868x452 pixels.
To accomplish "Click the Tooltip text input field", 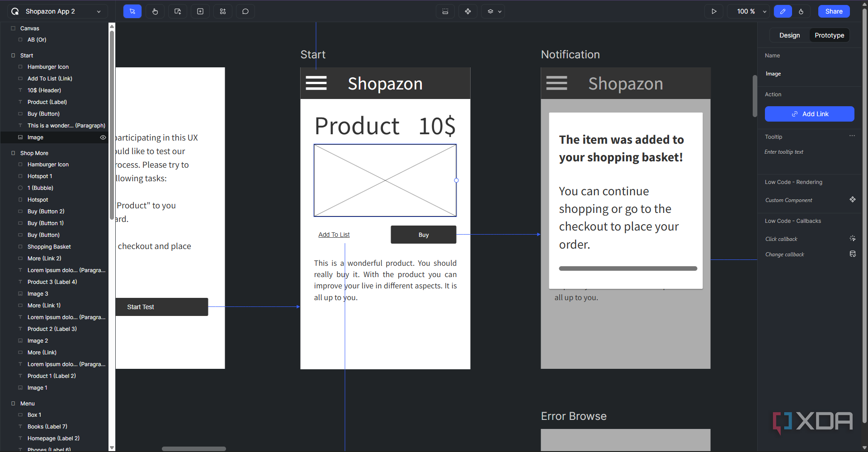I will click(809, 152).
